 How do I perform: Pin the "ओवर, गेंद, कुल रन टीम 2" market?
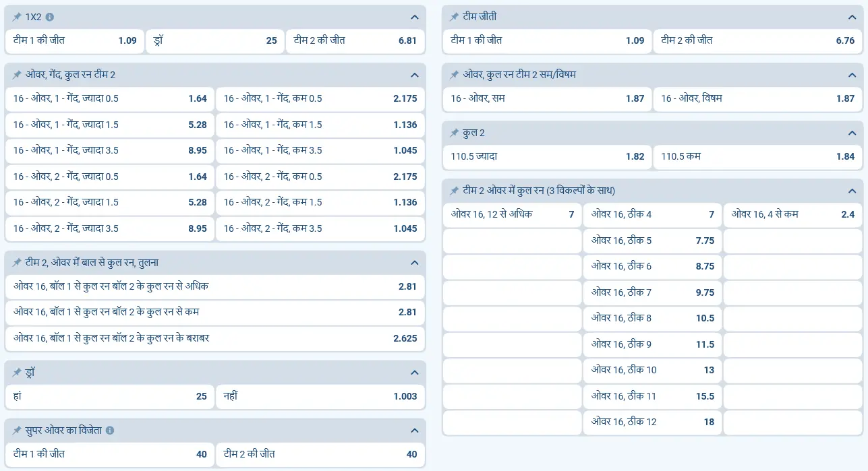pos(17,75)
